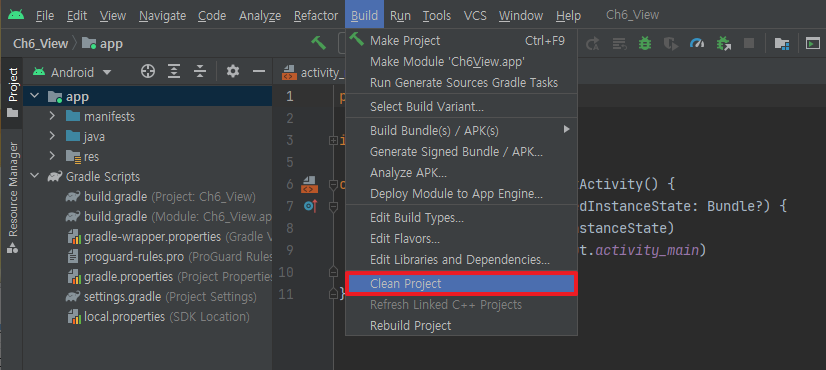
Task: Click Ch6_View breadcrumb
Action: tap(41, 43)
